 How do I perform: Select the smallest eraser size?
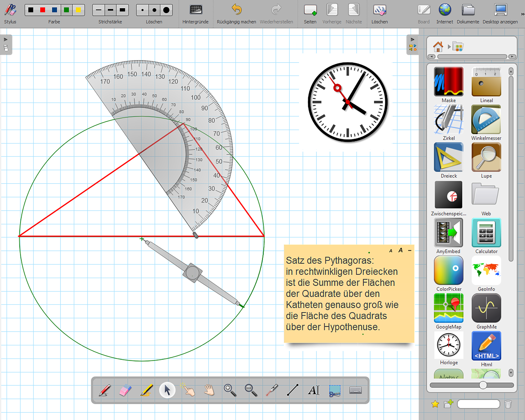pos(143,10)
